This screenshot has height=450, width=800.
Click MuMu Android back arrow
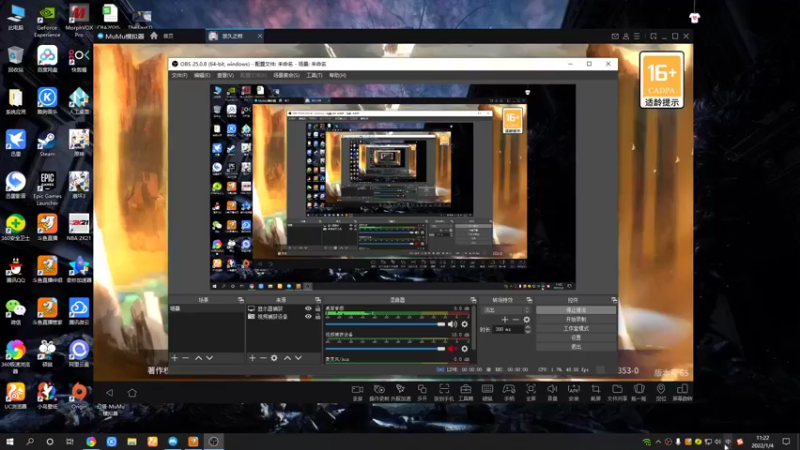(x=110, y=392)
